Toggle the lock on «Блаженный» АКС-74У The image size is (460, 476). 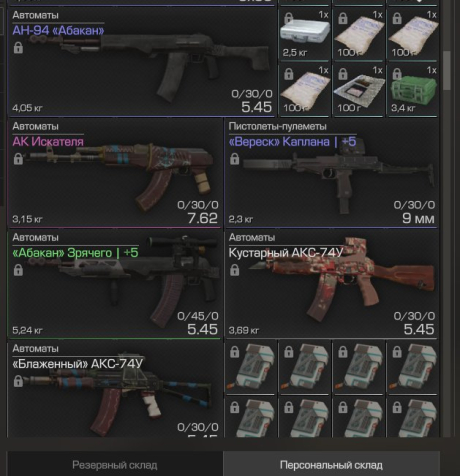[x=18, y=381]
